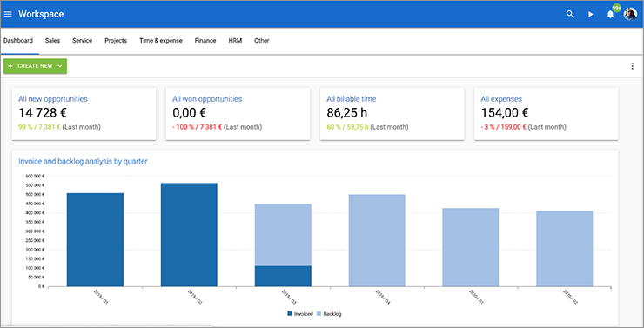The image size is (644, 328).
Task: Open the Finance tab
Action: point(205,41)
